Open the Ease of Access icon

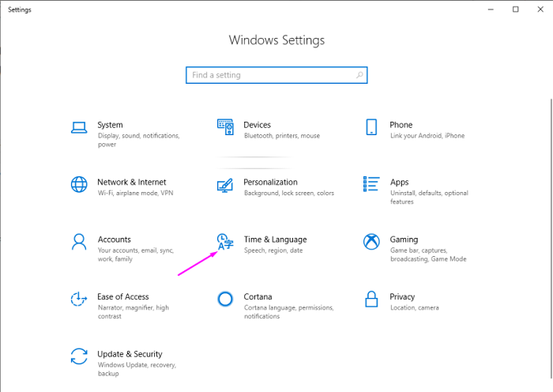(78, 299)
